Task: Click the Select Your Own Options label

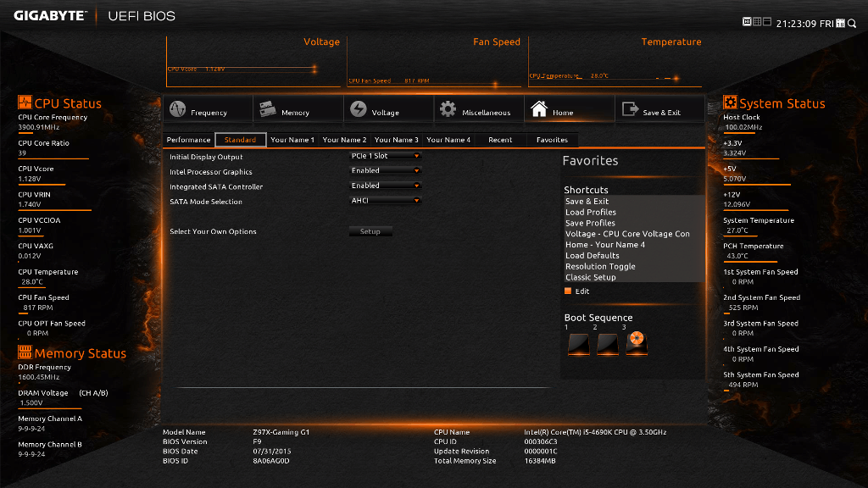Action: (x=213, y=232)
